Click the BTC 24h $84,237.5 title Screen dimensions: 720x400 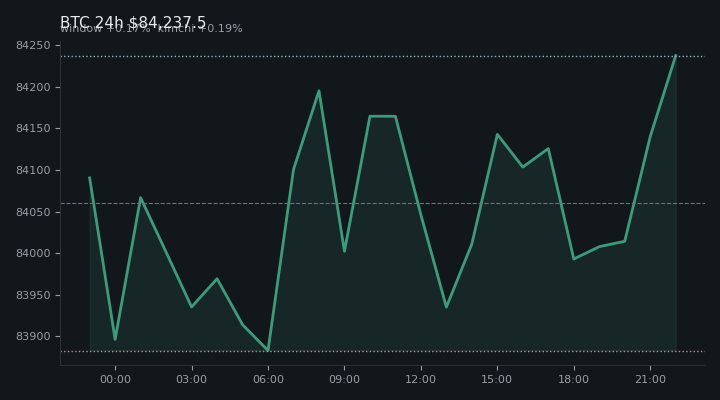point(133,23)
